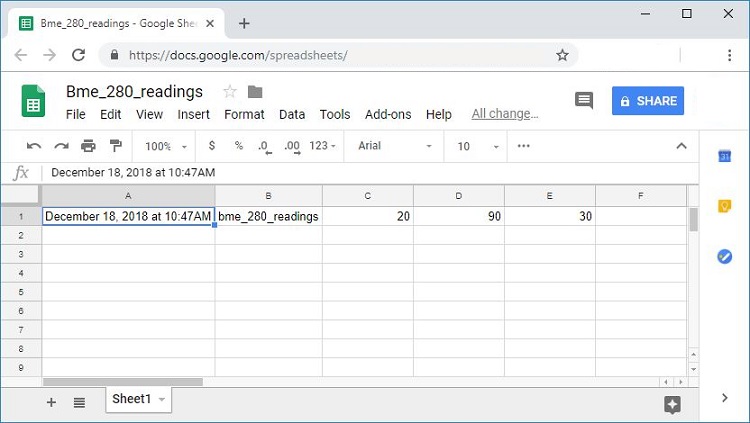750x423 pixels.
Task: Open the font size 10 dropdown
Action: [x=476, y=146]
